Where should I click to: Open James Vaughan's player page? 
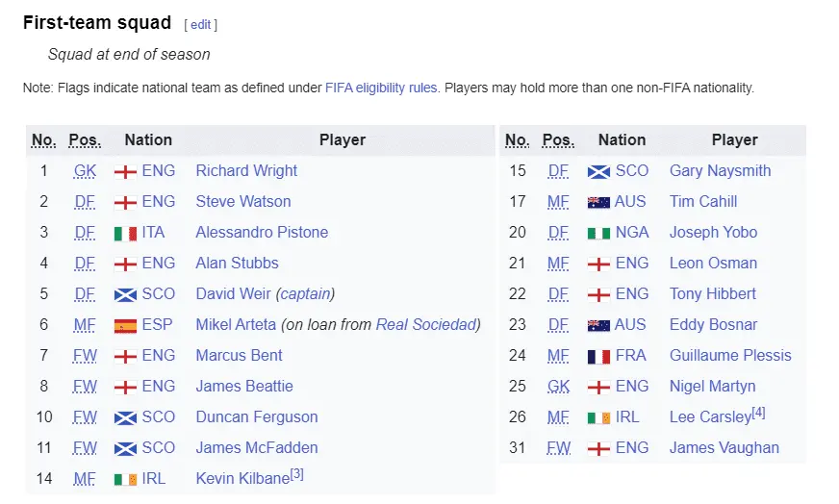click(x=724, y=447)
